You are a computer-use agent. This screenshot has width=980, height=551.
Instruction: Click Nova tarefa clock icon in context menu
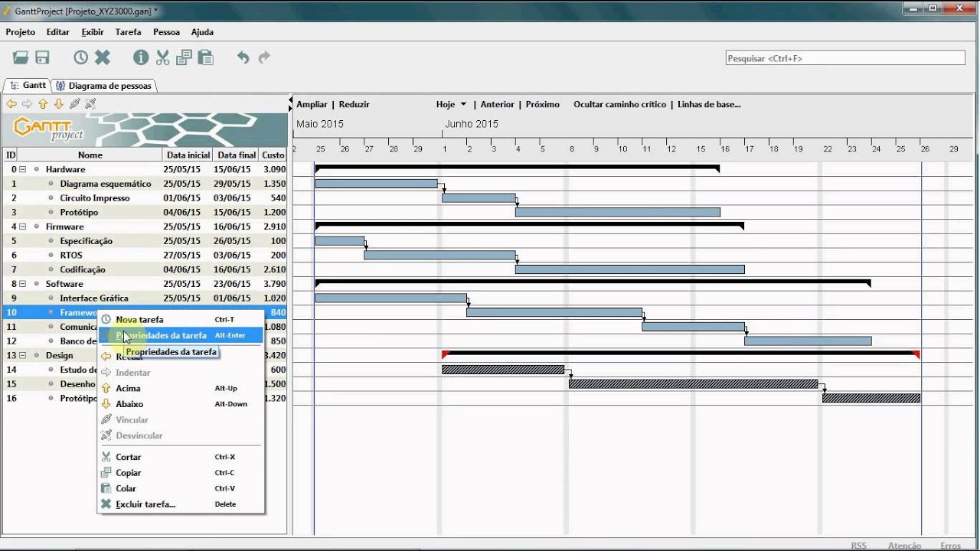tap(106, 320)
